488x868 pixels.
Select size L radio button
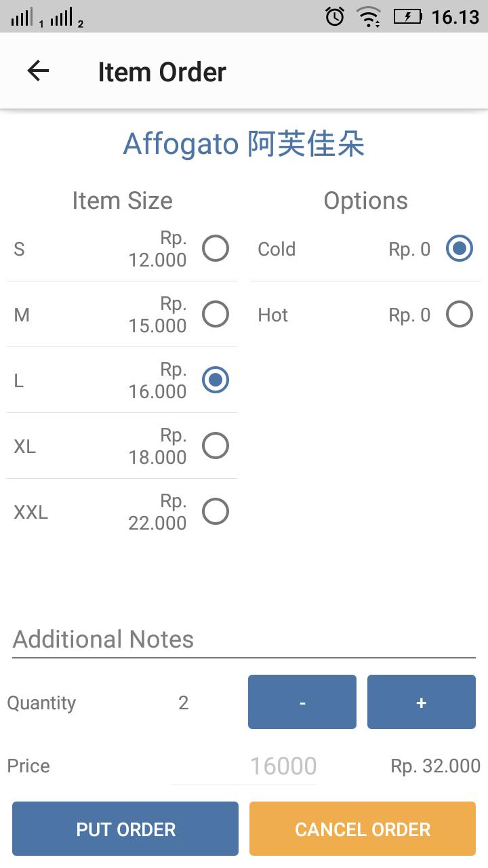point(216,380)
